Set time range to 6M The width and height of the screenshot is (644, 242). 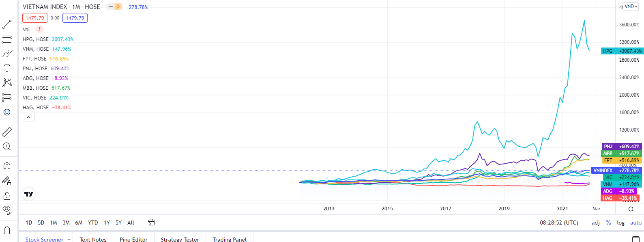tap(79, 223)
